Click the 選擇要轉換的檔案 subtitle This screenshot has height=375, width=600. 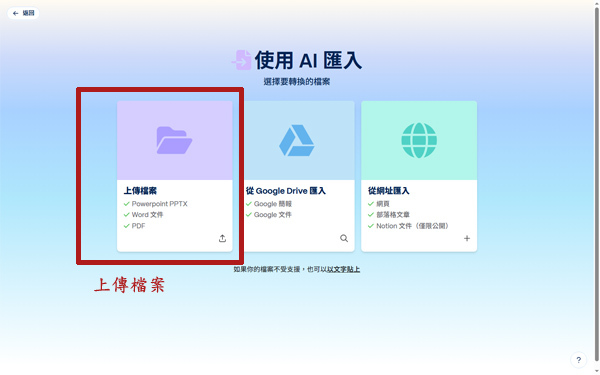click(297, 82)
